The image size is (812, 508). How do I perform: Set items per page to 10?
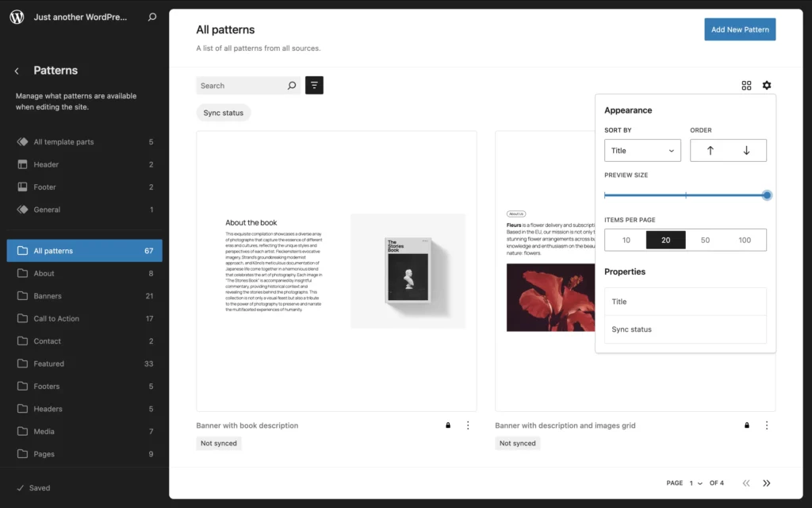pos(626,240)
